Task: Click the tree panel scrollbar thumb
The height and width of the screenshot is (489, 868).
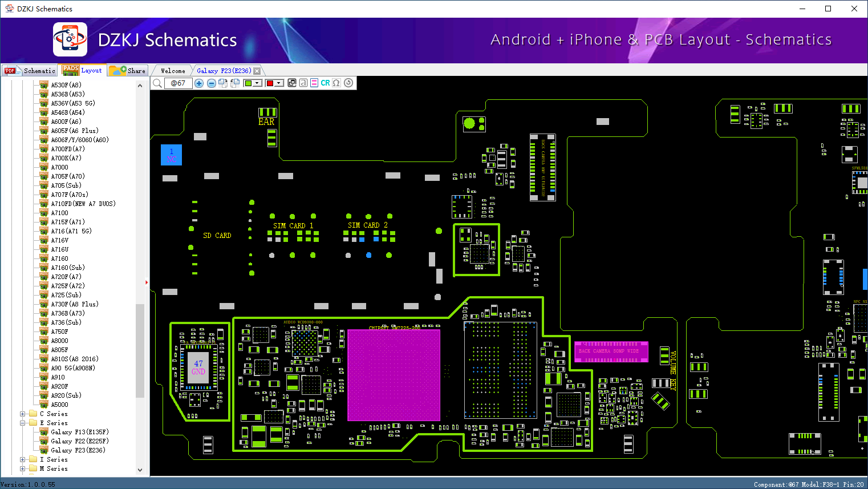Action: (140, 351)
